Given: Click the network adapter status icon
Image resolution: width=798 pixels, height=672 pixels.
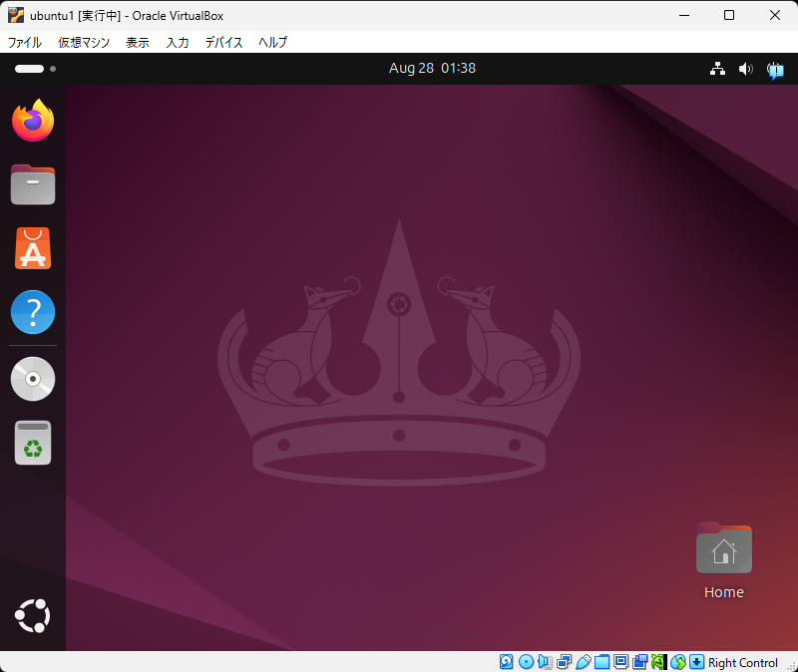Looking at the screenshot, I should (564, 662).
